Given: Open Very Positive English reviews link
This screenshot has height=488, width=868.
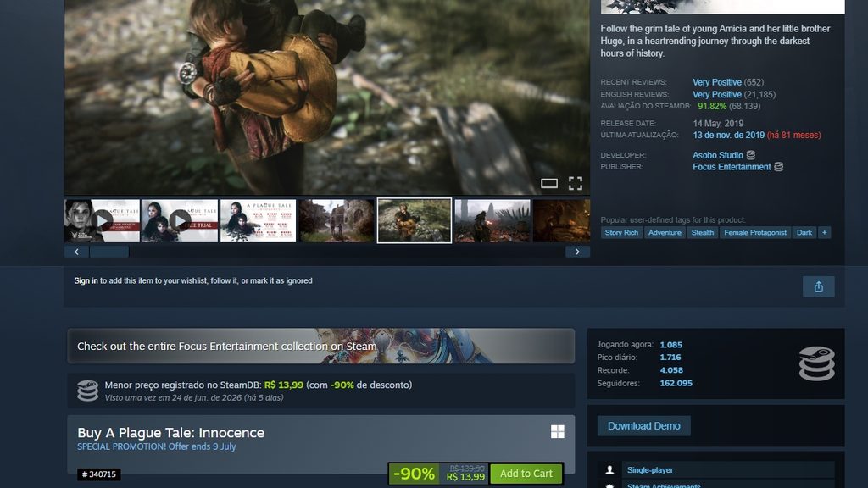Looking at the screenshot, I should (x=717, y=95).
